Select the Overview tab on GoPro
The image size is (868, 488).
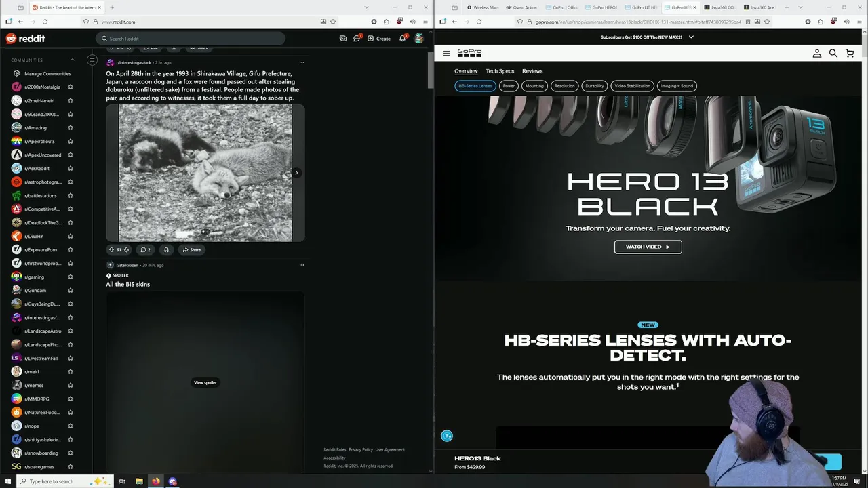click(466, 71)
